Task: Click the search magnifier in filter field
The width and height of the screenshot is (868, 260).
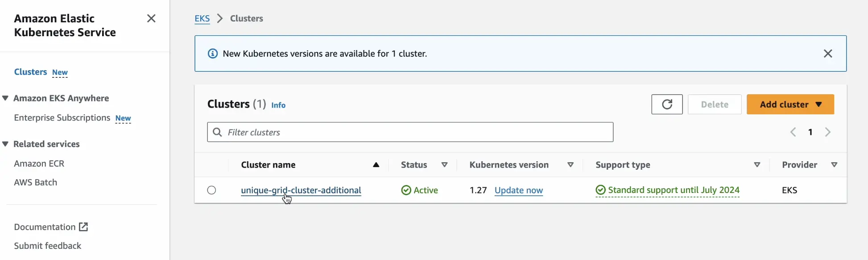Action: point(218,132)
